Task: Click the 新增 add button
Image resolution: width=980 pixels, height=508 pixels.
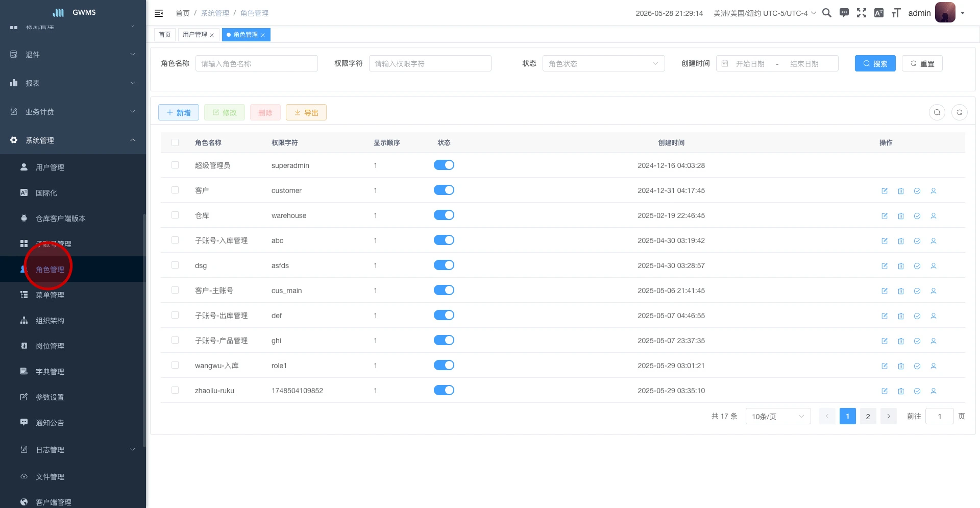Action: (x=179, y=112)
